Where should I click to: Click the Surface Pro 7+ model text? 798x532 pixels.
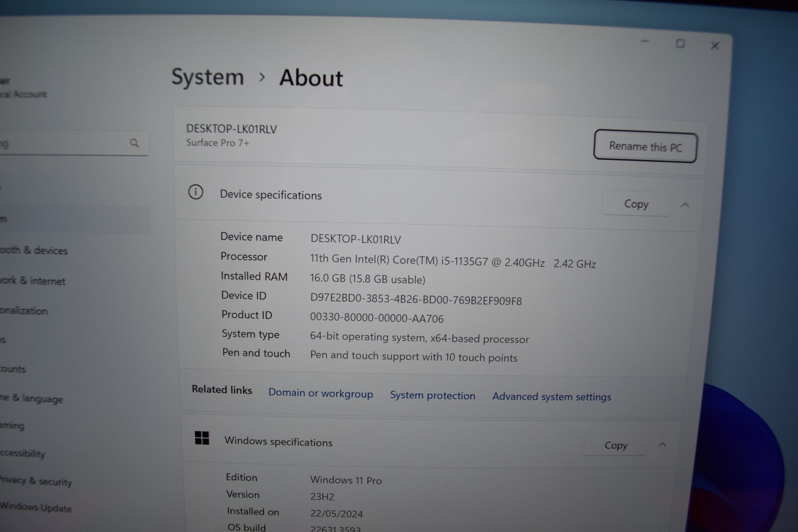(217, 143)
